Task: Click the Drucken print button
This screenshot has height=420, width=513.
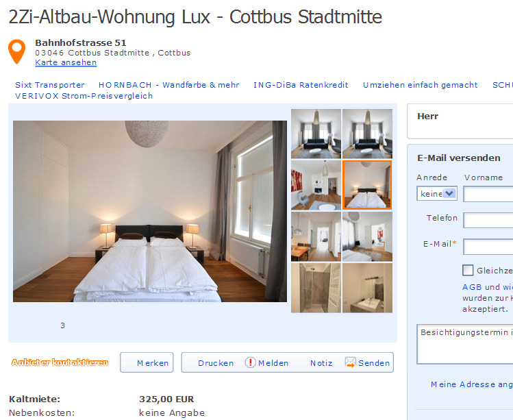Action: 216,363
